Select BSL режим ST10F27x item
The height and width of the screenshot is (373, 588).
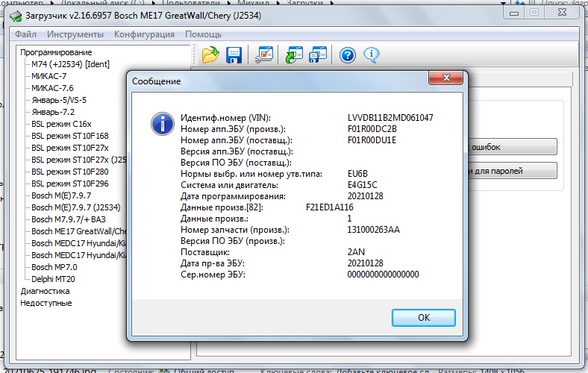70,148
